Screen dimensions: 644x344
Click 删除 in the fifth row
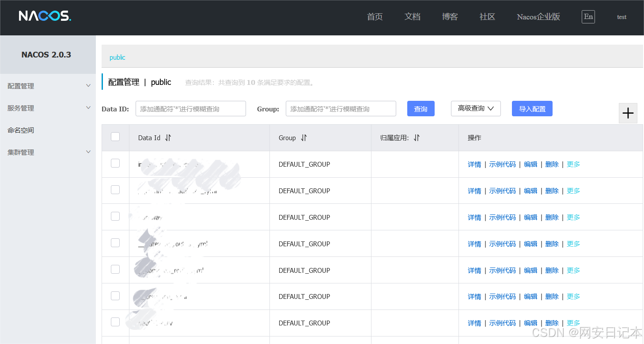coord(552,271)
